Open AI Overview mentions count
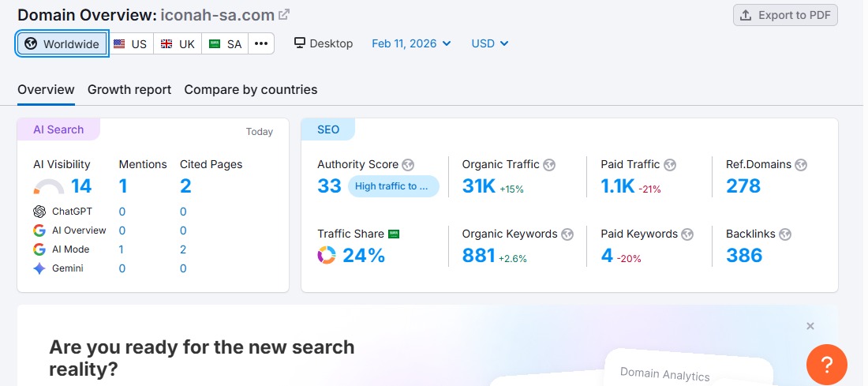Viewport: 868px width, 386px height. coord(122,230)
